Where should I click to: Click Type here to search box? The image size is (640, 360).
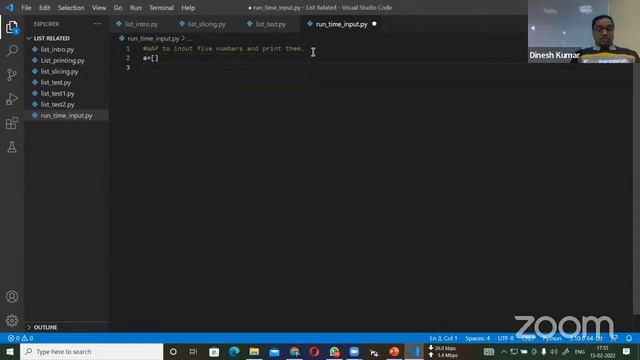point(92,351)
